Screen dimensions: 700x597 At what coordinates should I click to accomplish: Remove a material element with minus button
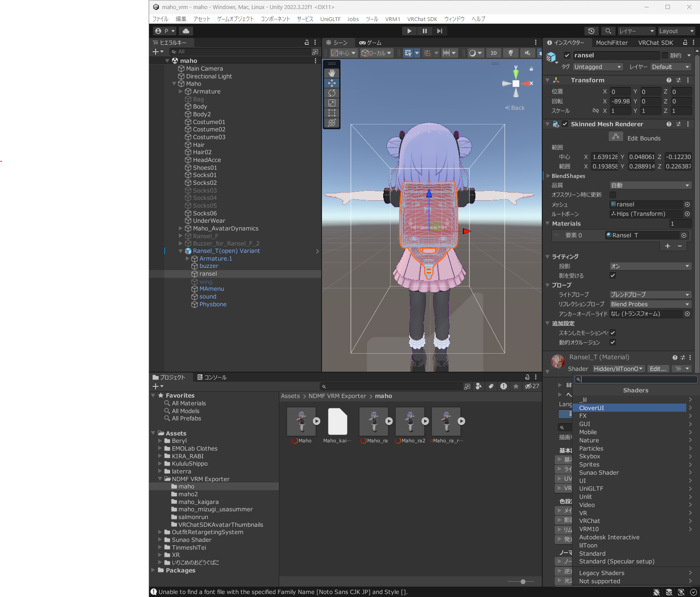pos(680,246)
